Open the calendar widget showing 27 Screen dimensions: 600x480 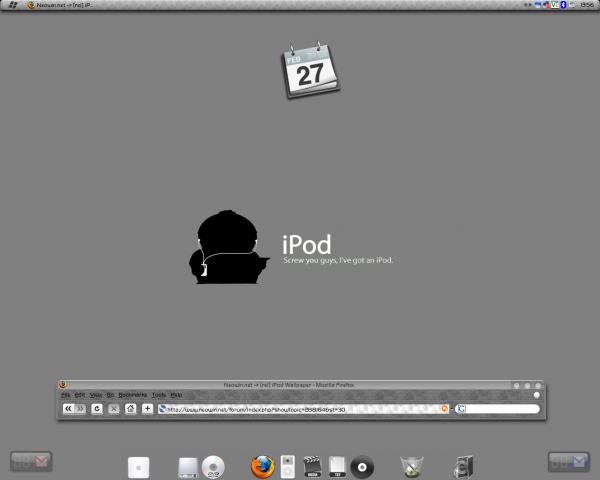point(310,70)
